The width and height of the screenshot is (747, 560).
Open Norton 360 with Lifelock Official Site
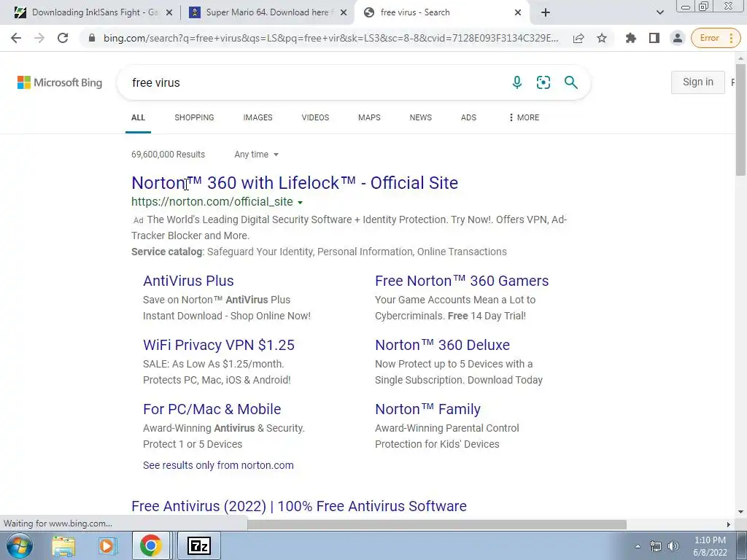[x=295, y=183]
